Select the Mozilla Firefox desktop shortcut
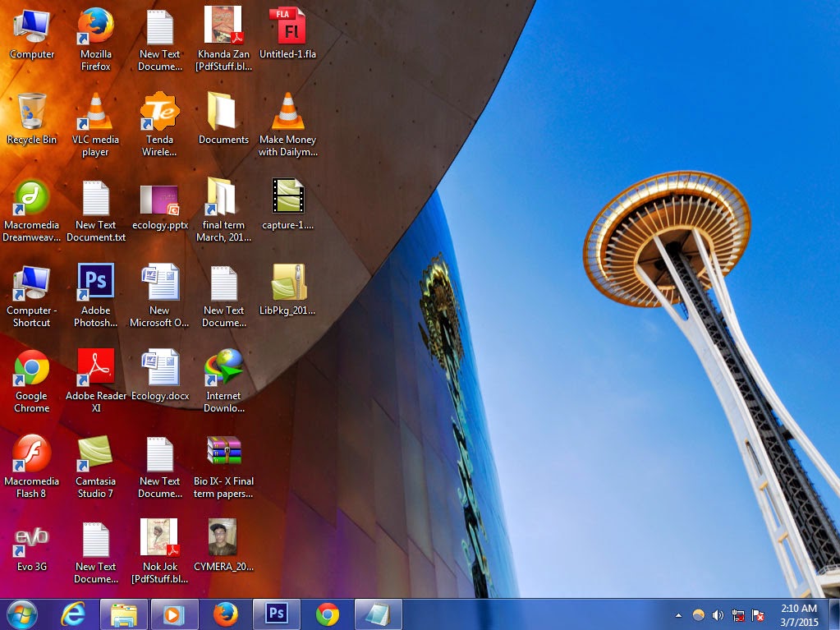Viewport: 840px width, 630px height. (x=96, y=39)
